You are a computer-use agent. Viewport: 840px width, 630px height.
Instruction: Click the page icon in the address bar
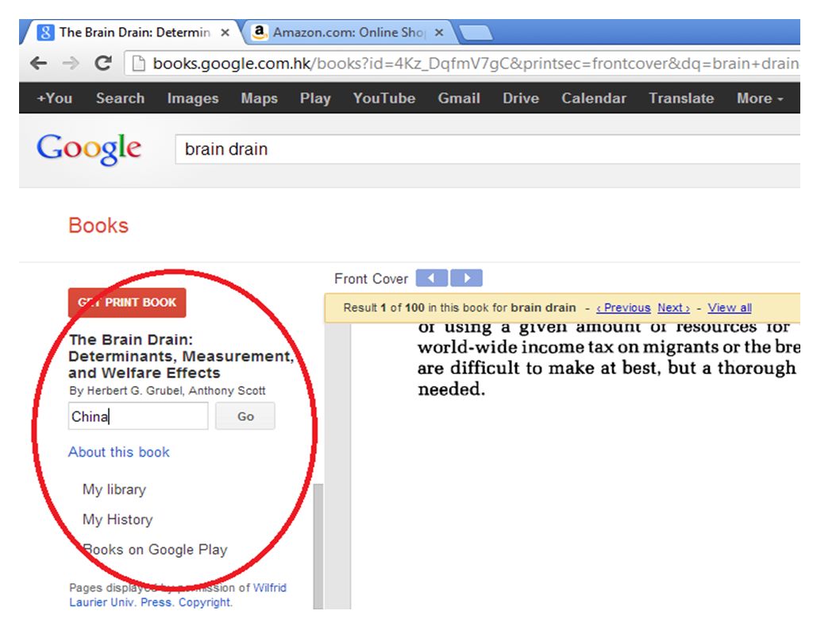[x=139, y=64]
